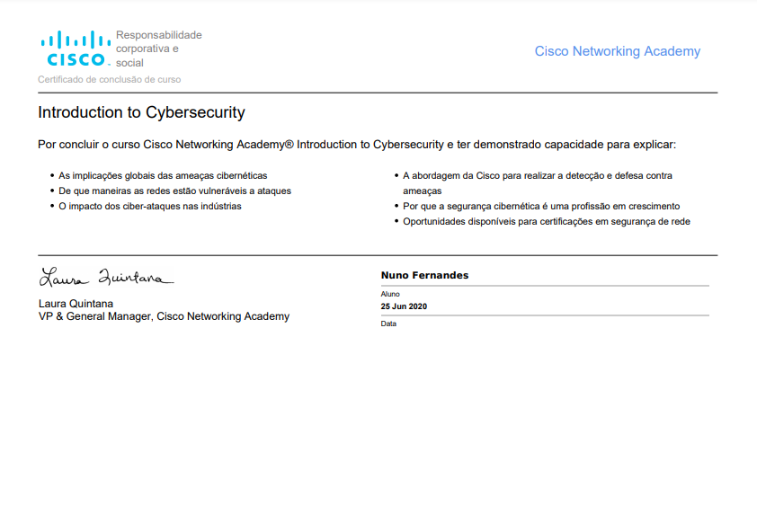Click the bullet about implicações globais das ameaças
757x532 pixels.
[x=163, y=176]
